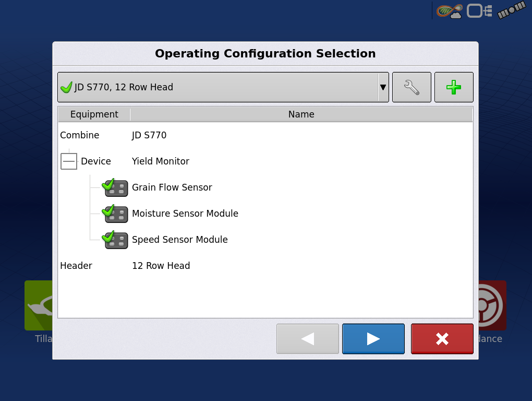Add new configuration with green plus
The width and height of the screenshot is (532, 401).
pyautogui.click(x=454, y=87)
